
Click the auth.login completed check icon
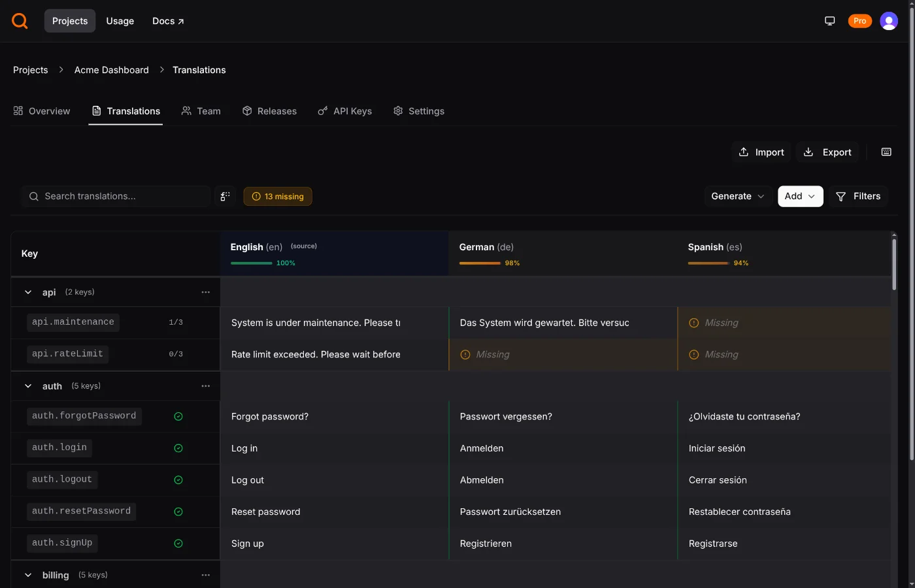178,448
